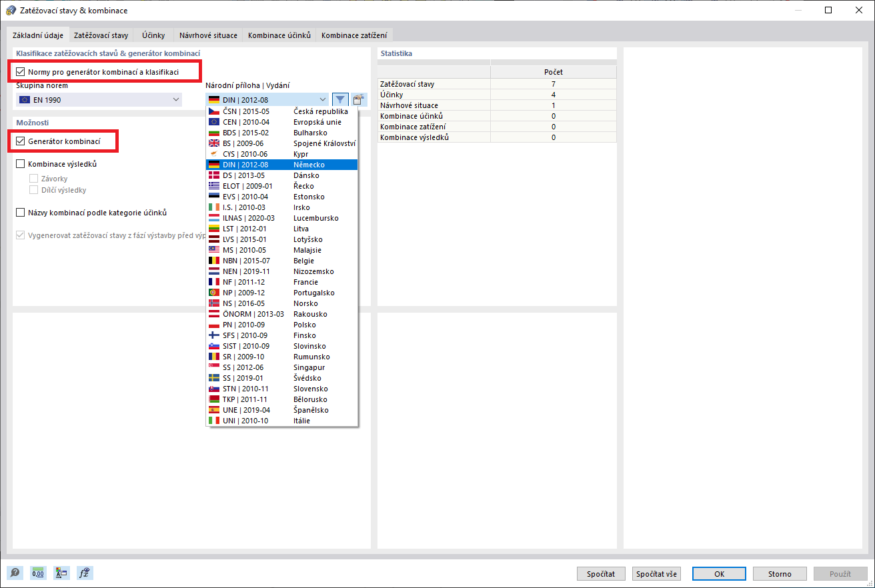Select SR 2009-10 Rumunsko option
This screenshot has width=875, height=588.
click(282, 357)
